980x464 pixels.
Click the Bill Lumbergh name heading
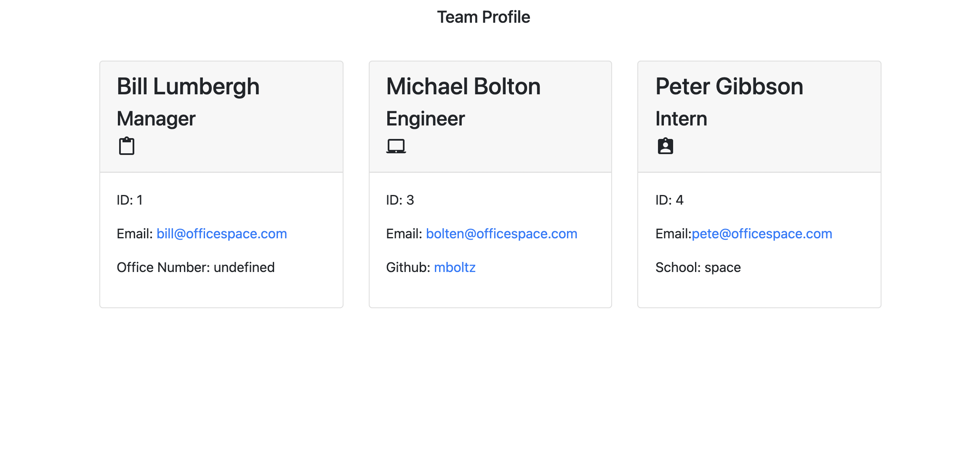pyautogui.click(x=188, y=86)
